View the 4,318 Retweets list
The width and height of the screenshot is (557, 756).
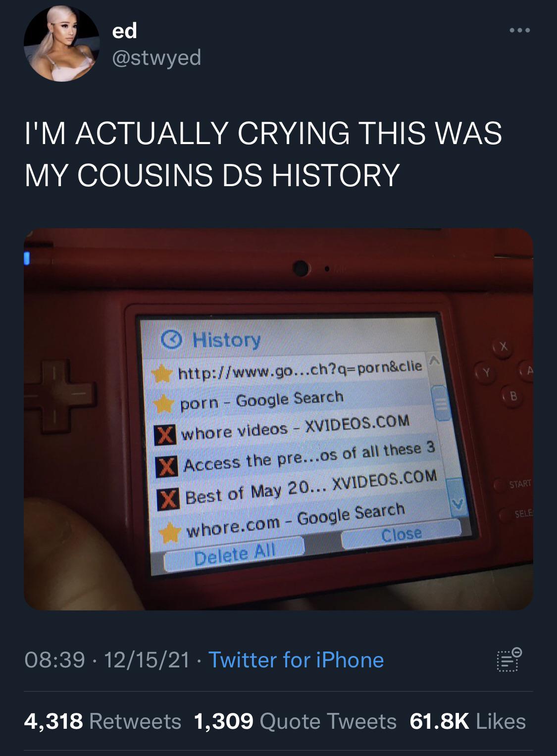click(103, 721)
